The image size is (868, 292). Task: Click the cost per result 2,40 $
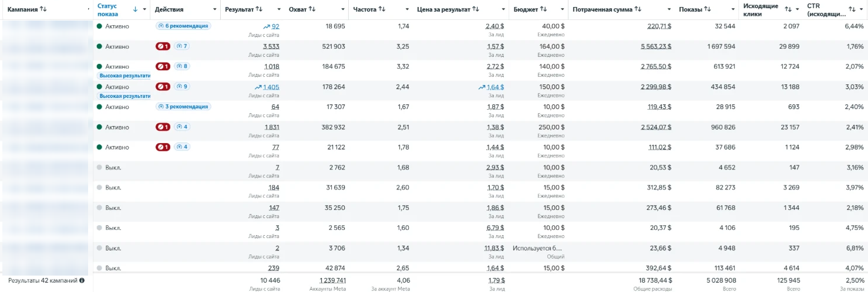pos(495,26)
